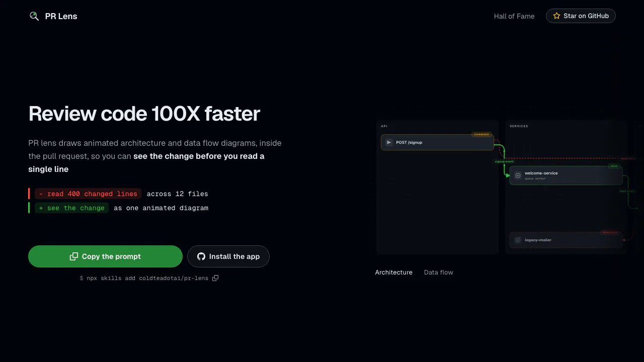This screenshot has height=362, width=644.
Task: Copy the npx skills command via copy icon
Action: coord(215,278)
